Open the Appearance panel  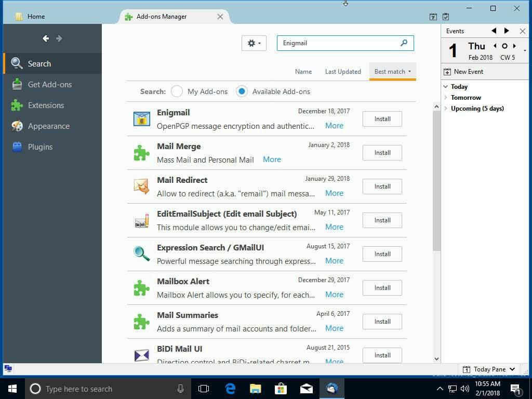49,126
